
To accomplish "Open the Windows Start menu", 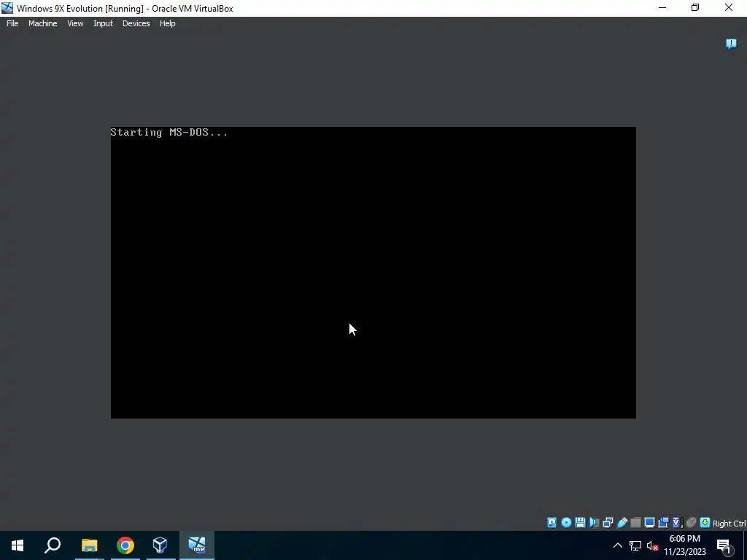I will tap(18, 545).
